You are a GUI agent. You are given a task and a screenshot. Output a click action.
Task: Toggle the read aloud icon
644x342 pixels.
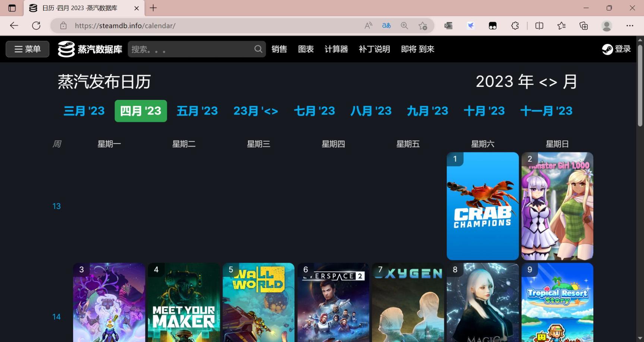[368, 26]
